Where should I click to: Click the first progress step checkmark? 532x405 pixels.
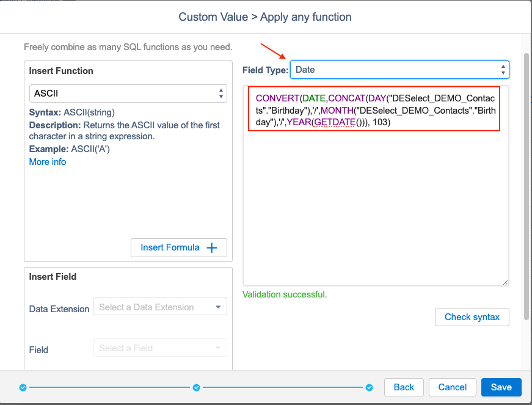[x=23, y=387]
